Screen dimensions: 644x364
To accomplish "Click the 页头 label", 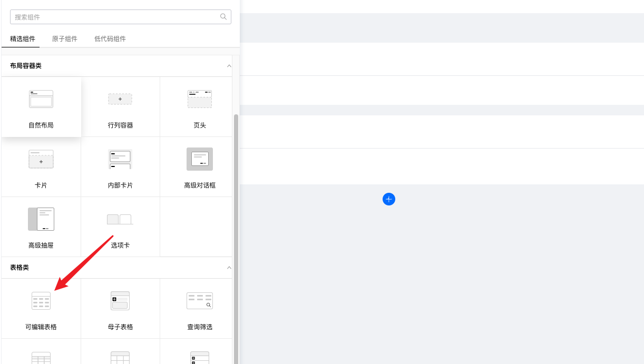I will coord(200,125).
